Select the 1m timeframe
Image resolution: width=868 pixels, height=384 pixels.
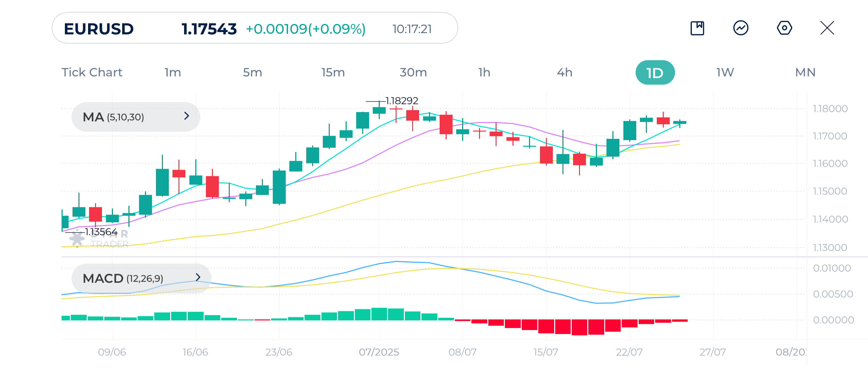pos(172,72)
